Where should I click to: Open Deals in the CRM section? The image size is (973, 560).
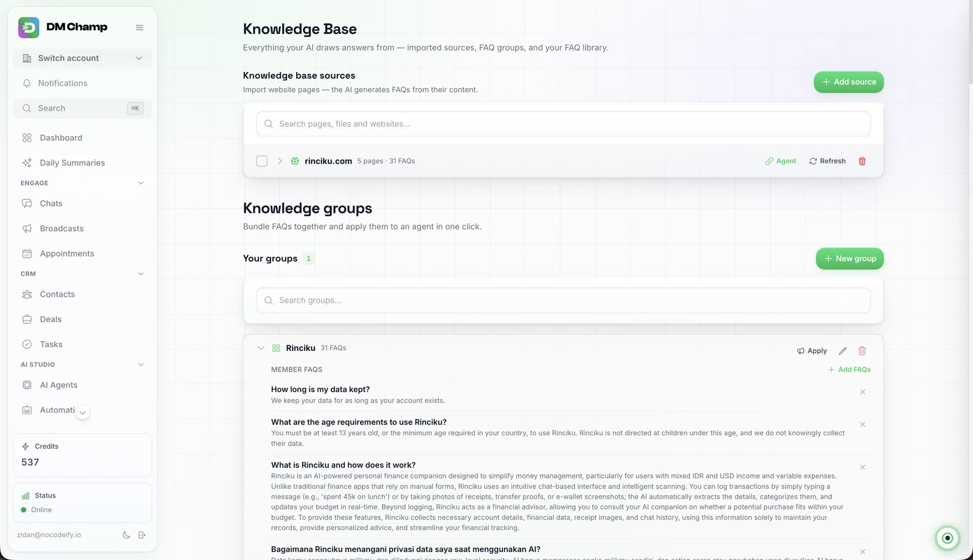click(x=83, y=319)
